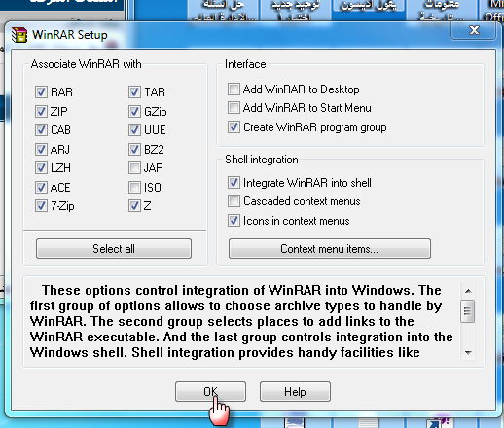504x428 pixels.
Task: Enable Cascaded context menus option
Action: [234, 201]
